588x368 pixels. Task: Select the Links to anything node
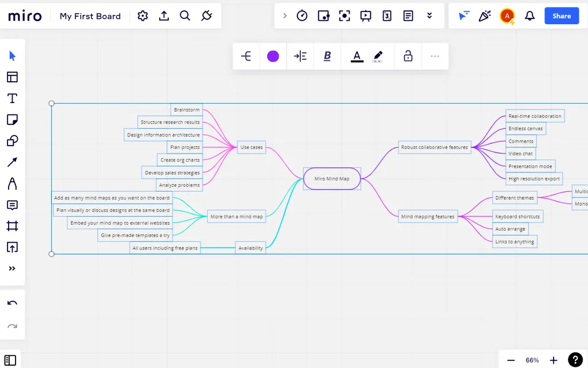click(x=514, y=241)
